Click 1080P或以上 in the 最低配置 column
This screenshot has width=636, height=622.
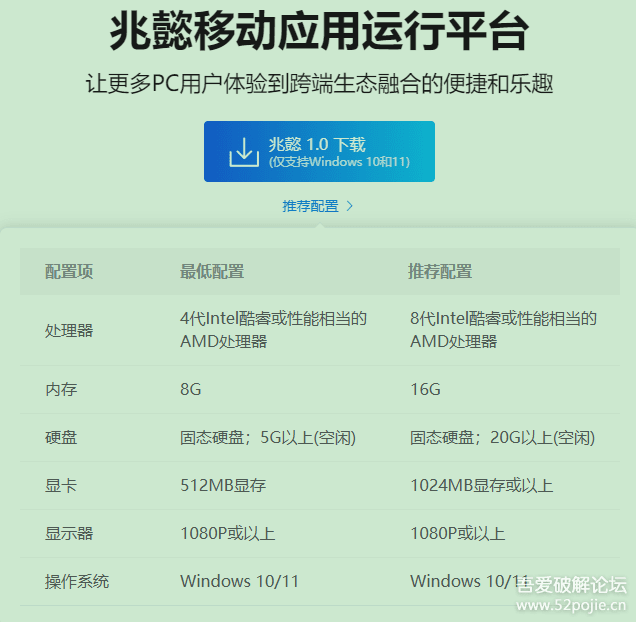[228, 534]
